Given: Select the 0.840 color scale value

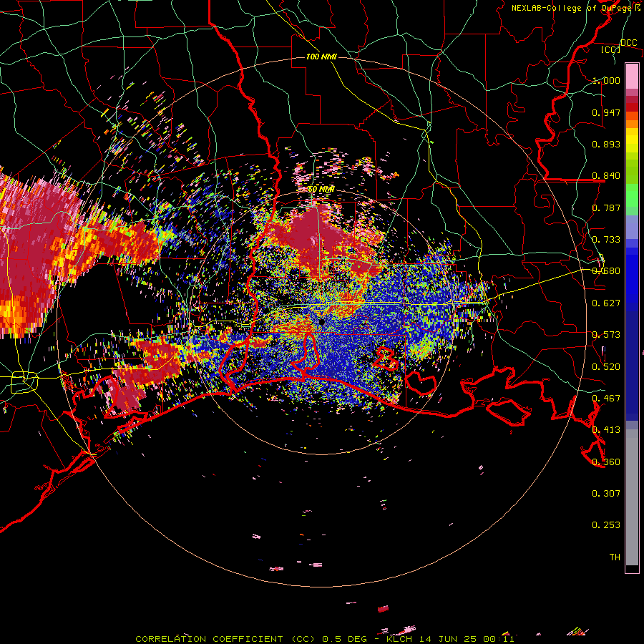Looking at the screenshot, I should 606,176.
